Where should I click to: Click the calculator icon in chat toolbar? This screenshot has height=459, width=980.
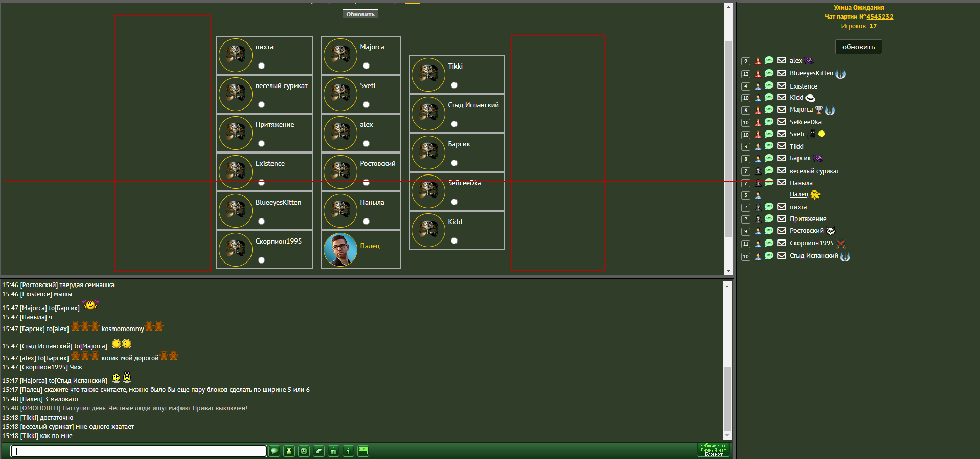pyautogui.click(x=289, y=451)
